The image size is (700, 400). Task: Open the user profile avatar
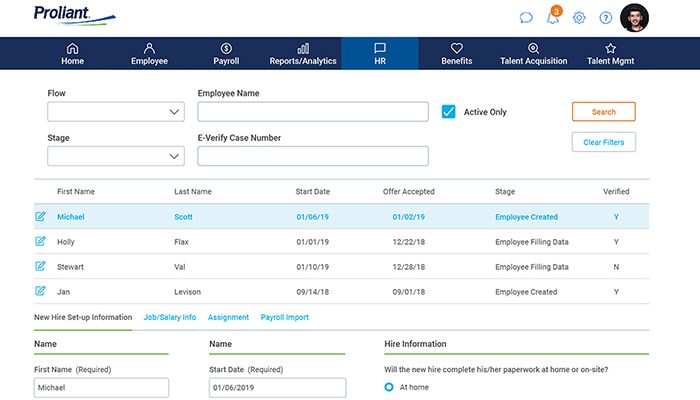coord(634,17)
